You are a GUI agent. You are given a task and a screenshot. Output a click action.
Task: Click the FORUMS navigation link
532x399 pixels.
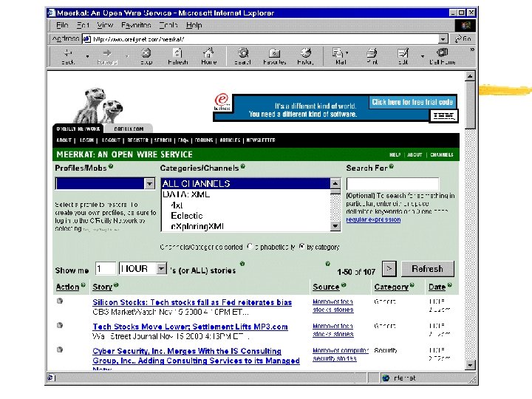[x=204, y=140]
